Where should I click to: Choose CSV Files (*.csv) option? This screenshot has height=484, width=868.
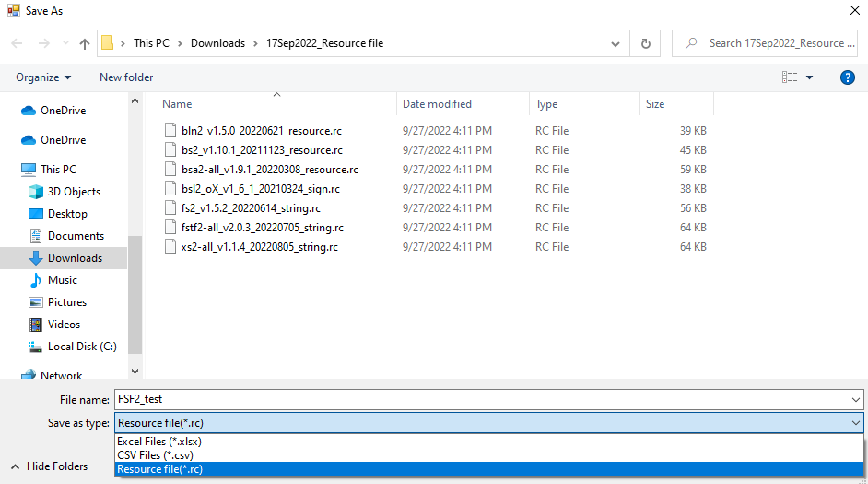(x=154, y=455)
